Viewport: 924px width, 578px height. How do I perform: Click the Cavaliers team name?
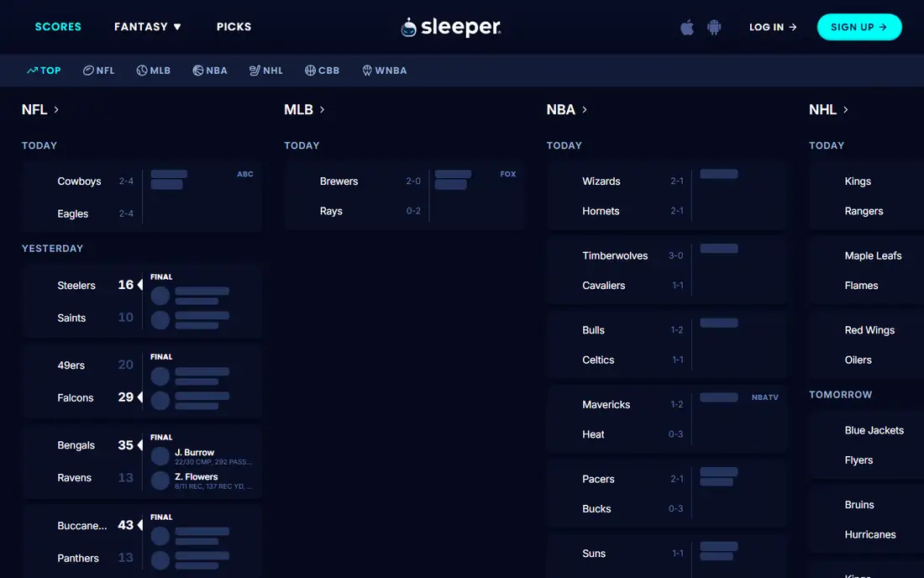point(603,286)
